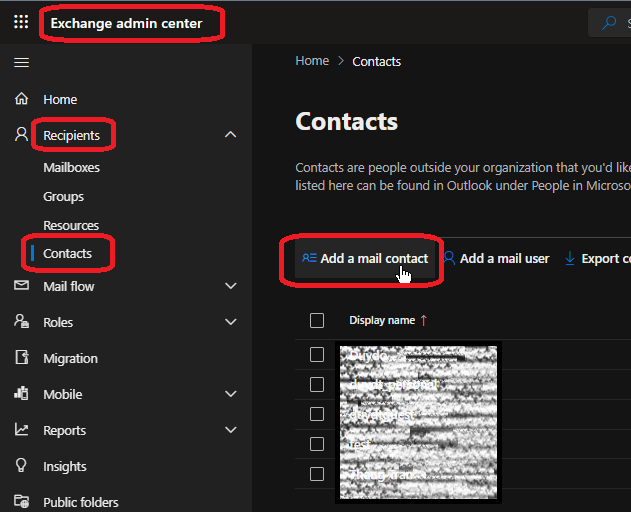Expand the Mobile chevron
Screen dimensions: 631x512
click(231, 394)
